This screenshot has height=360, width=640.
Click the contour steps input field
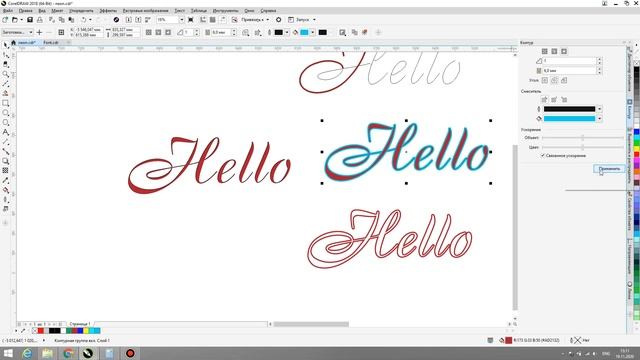569,61
